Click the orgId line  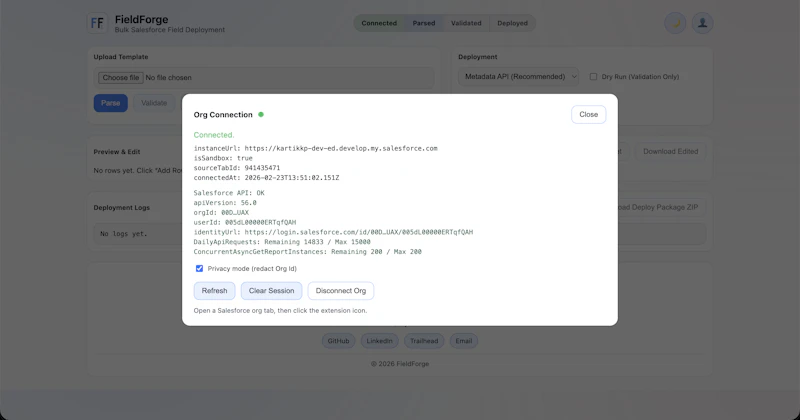click(x=221, y=212)
